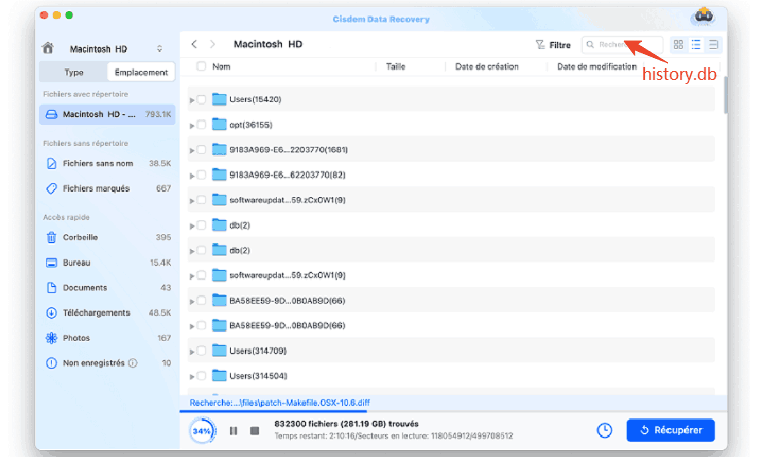Click the home icon in sidebar
Screen dimensions: 763x457
48,48
